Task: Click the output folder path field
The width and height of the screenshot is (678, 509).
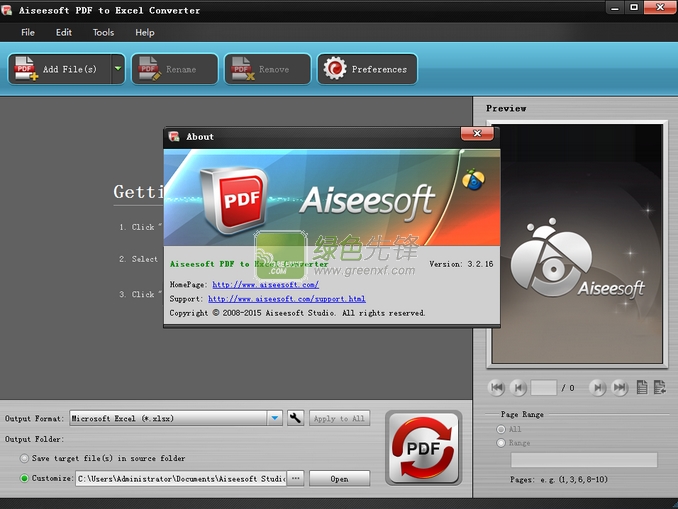Action: tap(181, 478)
